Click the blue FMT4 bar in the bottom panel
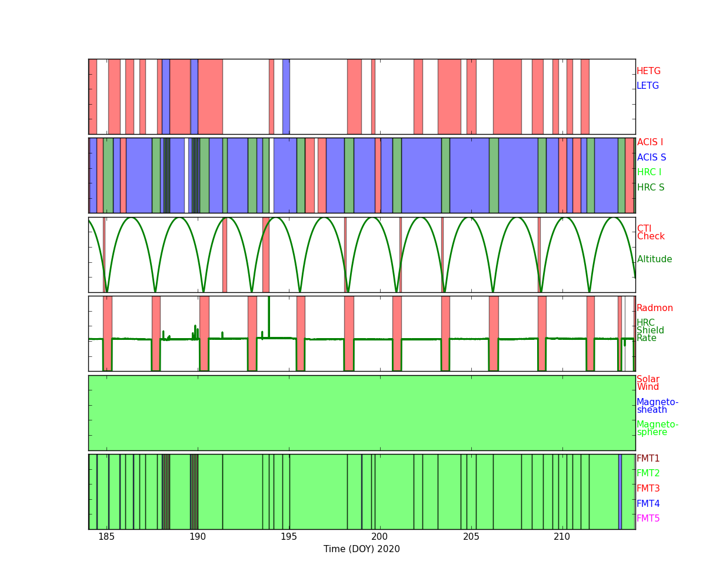Image resolution: width=706 pixels, height=588 pixels. [620, 492]
